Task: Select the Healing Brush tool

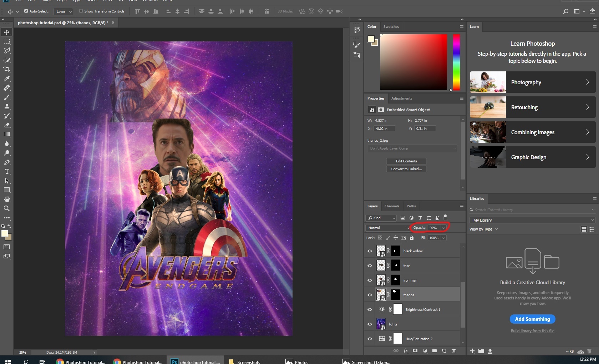Action: coord(7,88)
